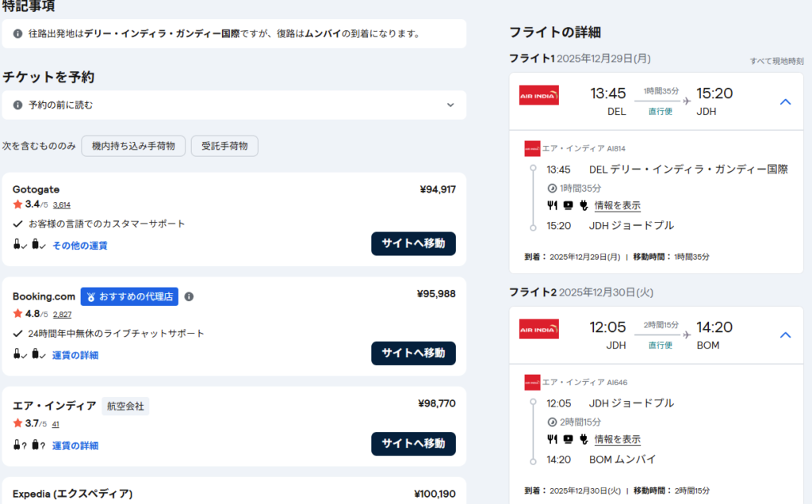Viewport: 812px width, 504px height.
Task: Click the info icon in 予約の前に読む
Action: 17,105
